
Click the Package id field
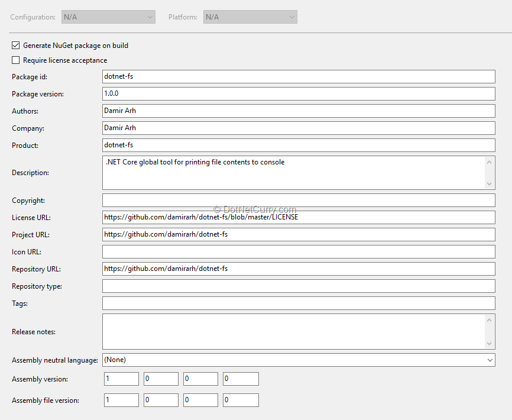click(299, 76)
